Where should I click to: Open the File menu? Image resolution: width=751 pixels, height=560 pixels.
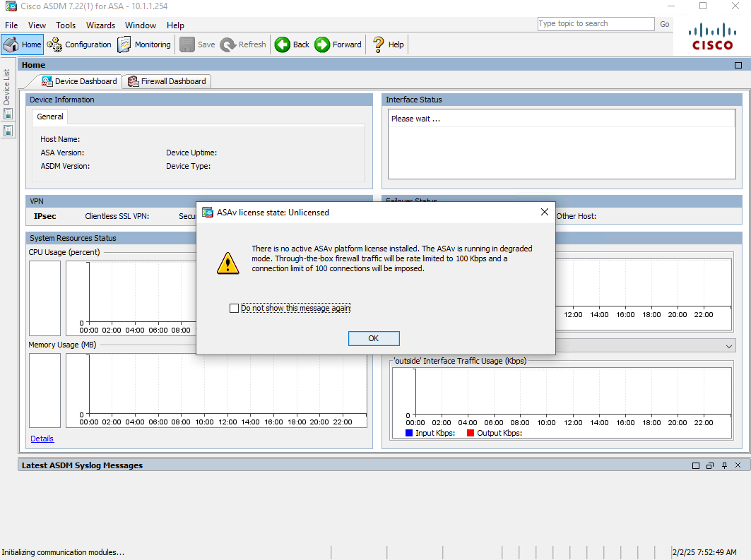pos(11,25)
